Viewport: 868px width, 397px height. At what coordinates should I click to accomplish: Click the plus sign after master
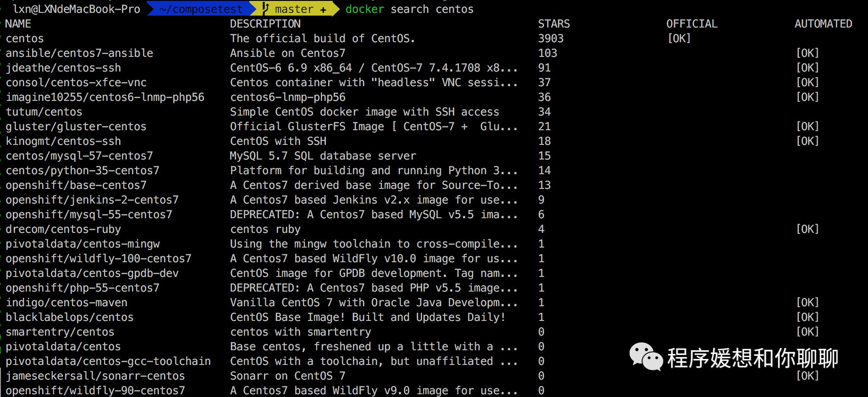tap(324, 10)
